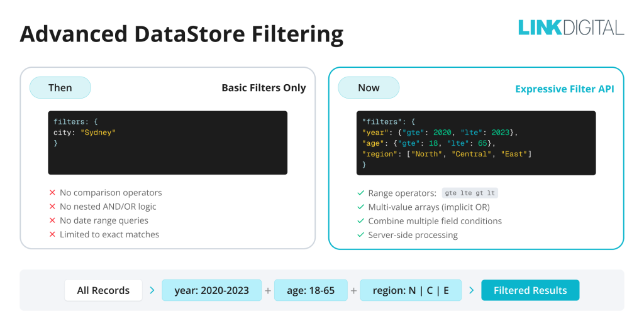Screen dimensions: 644x336
Task: Click the "No nested AND/OR logic" text
Action: pyautogui.click(x=108, y=207)
